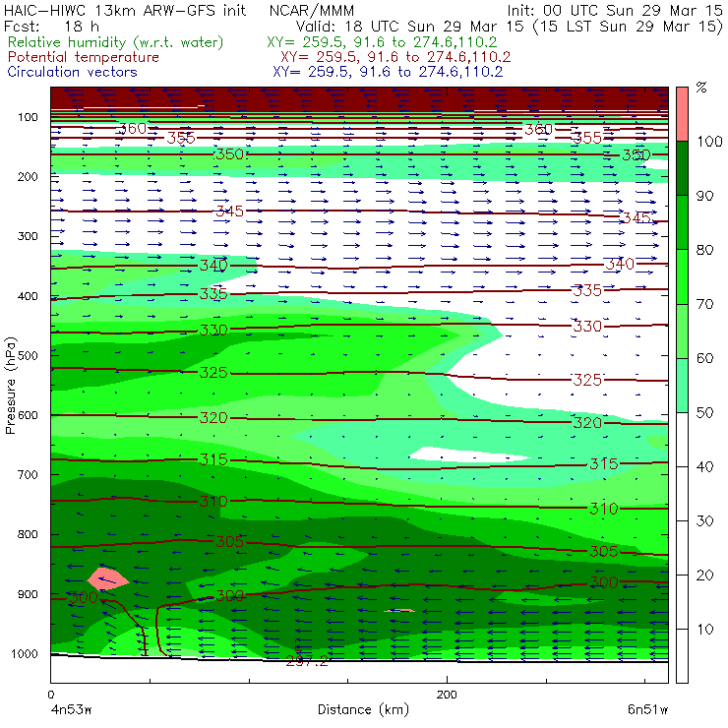Click the colorbar '20' tick label
728x728 pixels.
click(x=704, y=575)
